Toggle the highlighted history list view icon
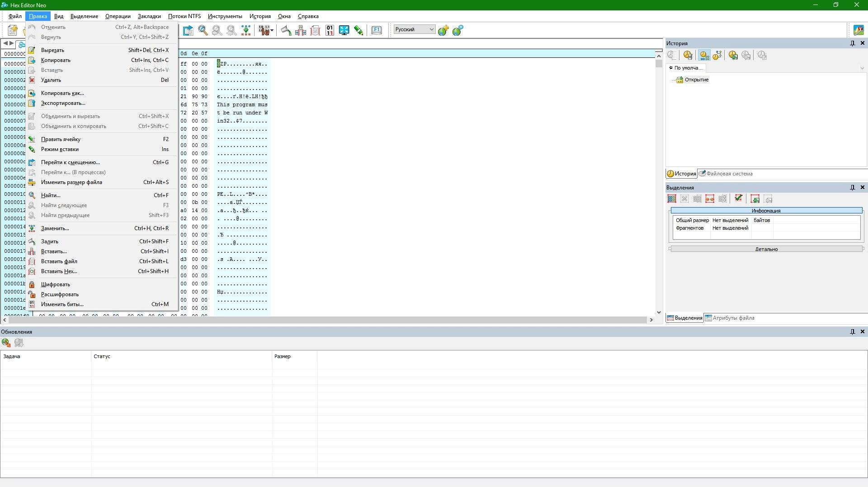This screenshot has width=868, height=487. (x=704, y=55)
